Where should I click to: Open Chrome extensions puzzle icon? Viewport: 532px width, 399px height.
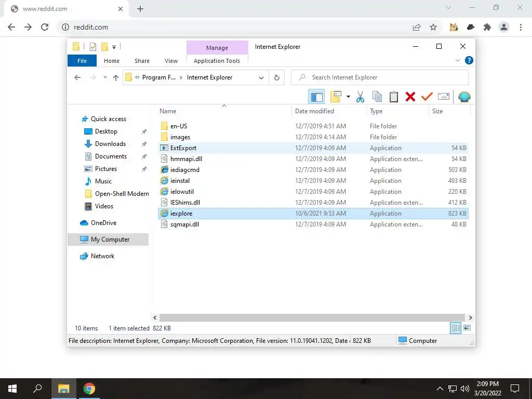pos(487,27)
